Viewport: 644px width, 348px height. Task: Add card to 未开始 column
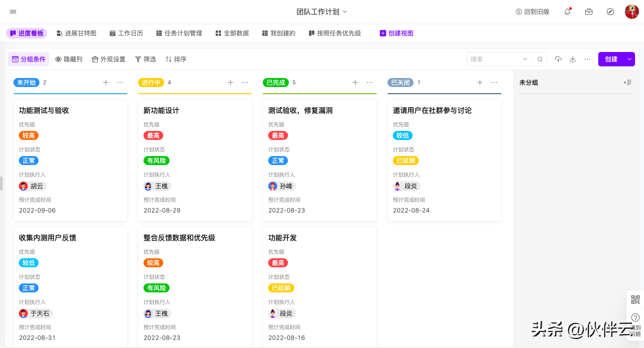[x=106, y=83]
